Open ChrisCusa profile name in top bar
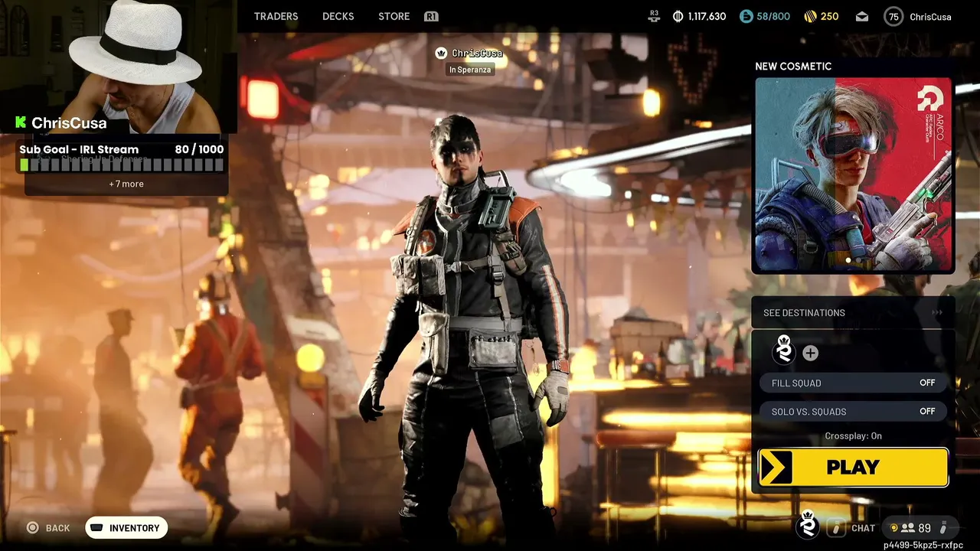This screenshot has height=551, width=980. tap(930, 16)
